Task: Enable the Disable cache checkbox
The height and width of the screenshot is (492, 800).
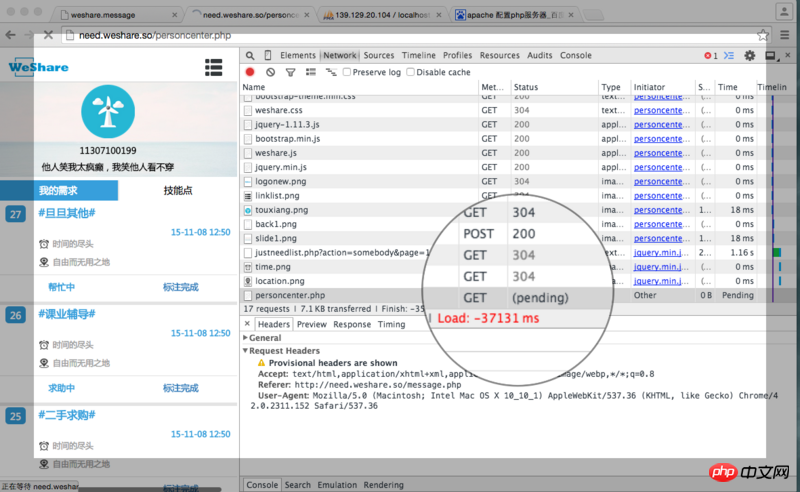Action: (411, 72)
